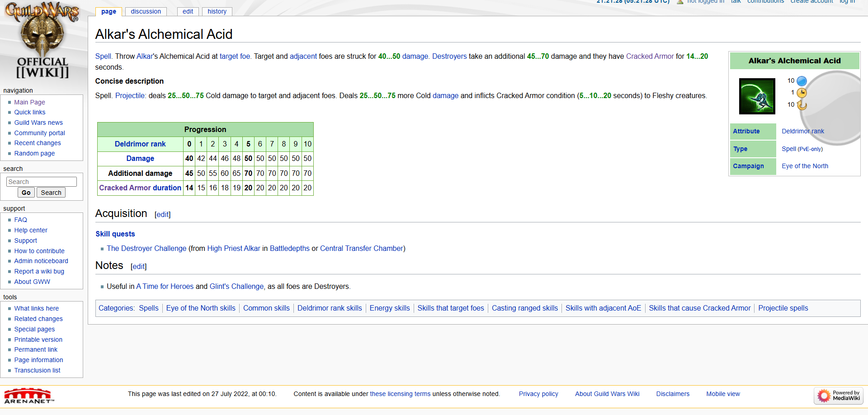
Task: Open Transclusion list link
Action: tap(37, 370)
